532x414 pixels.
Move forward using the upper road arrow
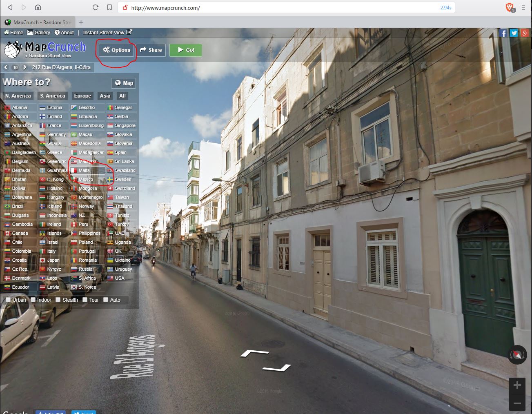(255, 353)
